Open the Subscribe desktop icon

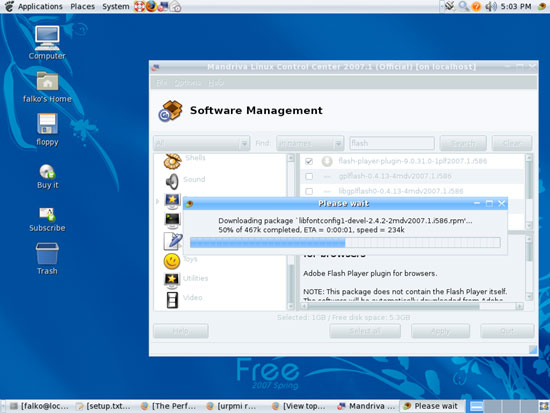coord(47,220)
